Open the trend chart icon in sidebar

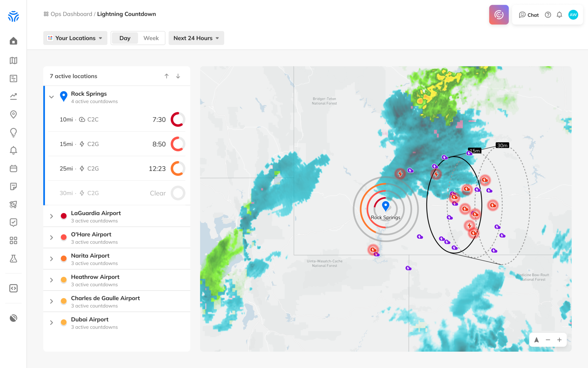(13, 96)
